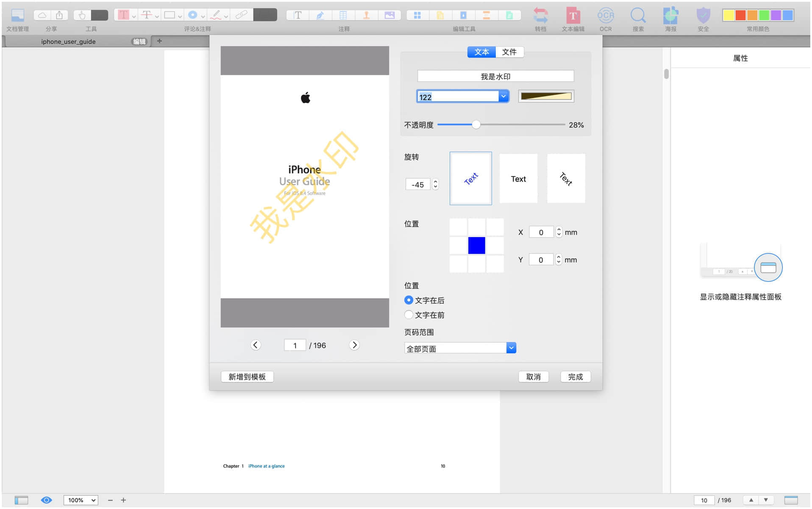Select the hand pointer tool
The image size is (812, 509).
(x=82, y=15)
